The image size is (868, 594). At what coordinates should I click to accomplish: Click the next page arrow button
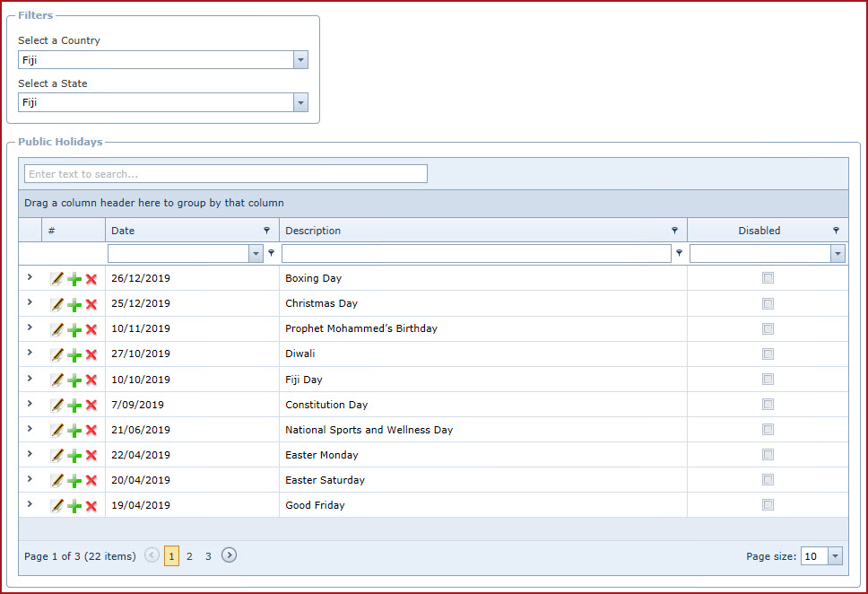point(230,555)
